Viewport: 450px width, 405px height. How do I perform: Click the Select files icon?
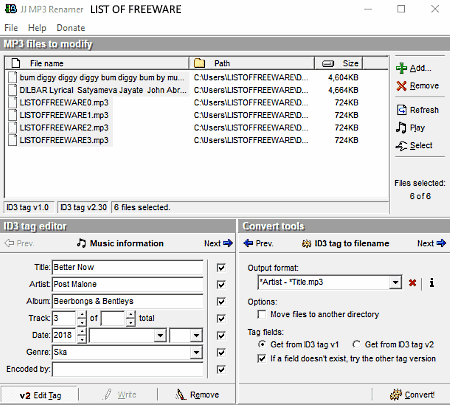coord(401,146)
